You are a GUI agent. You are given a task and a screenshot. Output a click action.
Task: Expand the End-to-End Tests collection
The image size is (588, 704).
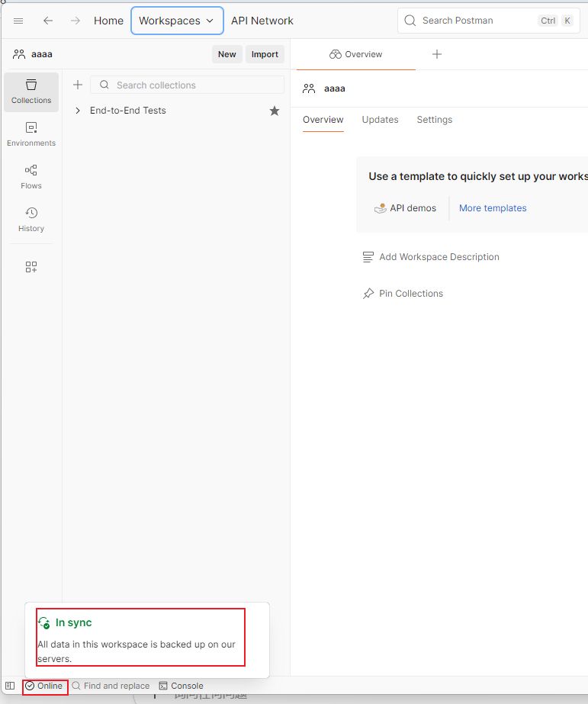(78, 111)
